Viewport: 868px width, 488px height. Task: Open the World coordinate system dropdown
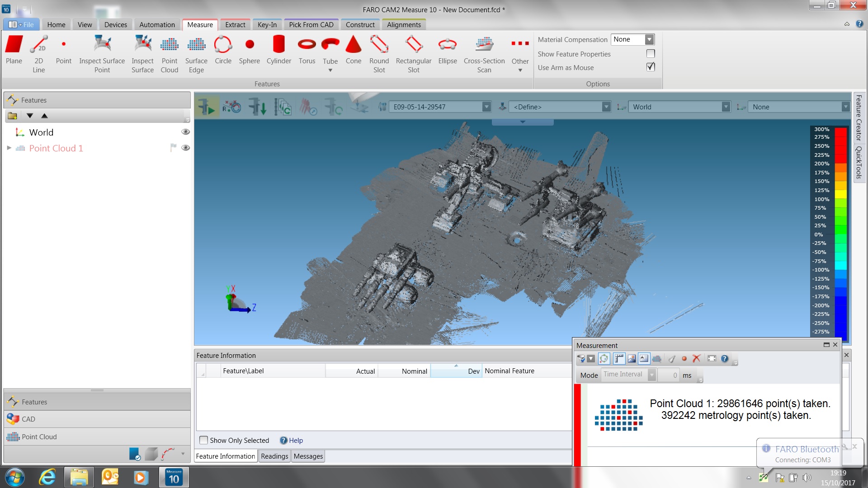point(726,107)
